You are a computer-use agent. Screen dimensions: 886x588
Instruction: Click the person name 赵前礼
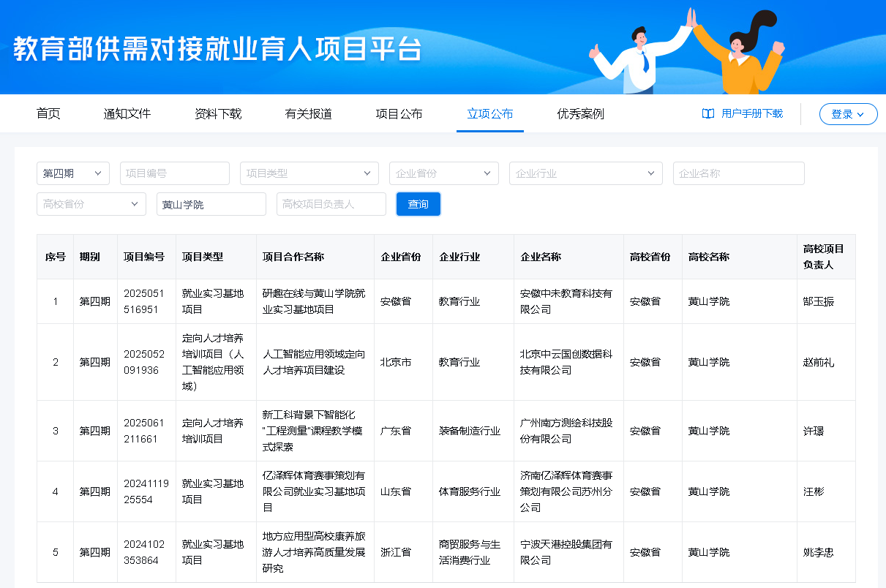(x=819, y=362)
